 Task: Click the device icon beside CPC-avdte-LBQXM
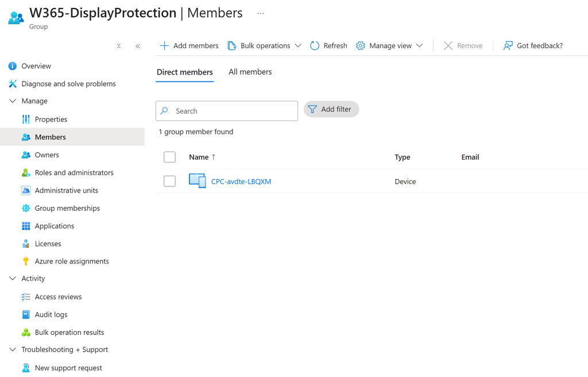[x=198, y=181]
